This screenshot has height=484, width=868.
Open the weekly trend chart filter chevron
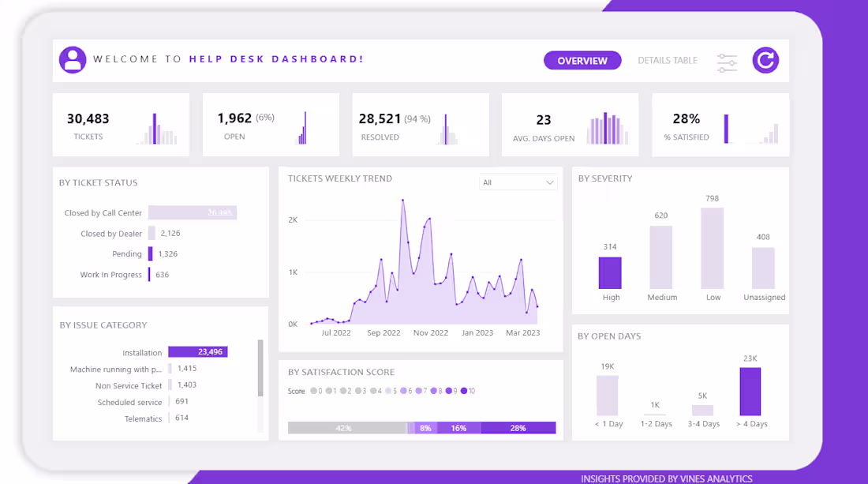(550, 182)
